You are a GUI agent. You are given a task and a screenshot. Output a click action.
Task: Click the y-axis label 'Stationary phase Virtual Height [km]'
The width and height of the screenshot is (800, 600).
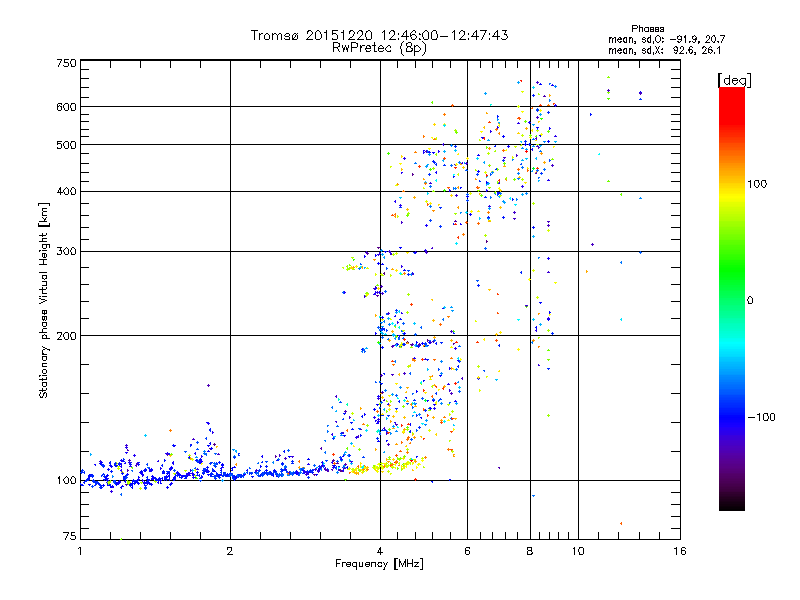point(44,300)
